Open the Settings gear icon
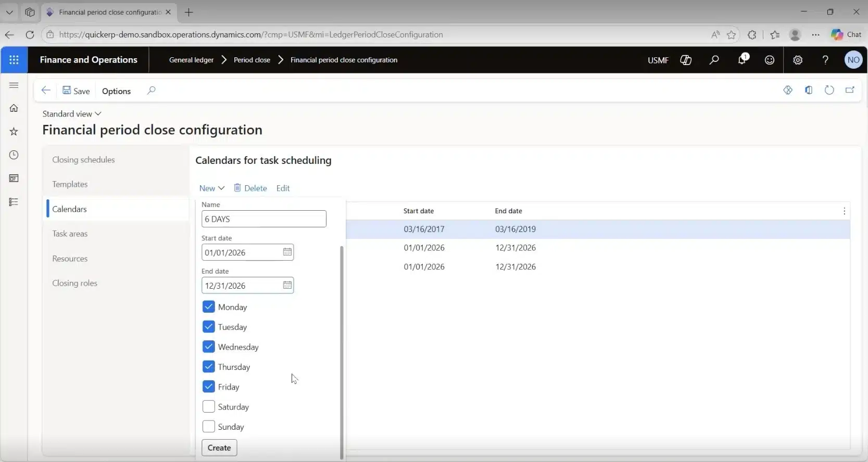 pyautogui.click(x=798, y=60)
